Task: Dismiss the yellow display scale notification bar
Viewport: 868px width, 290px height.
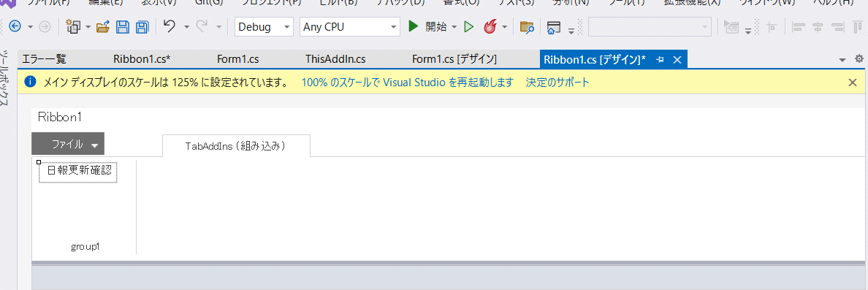Action: click(x=853, y=83)
